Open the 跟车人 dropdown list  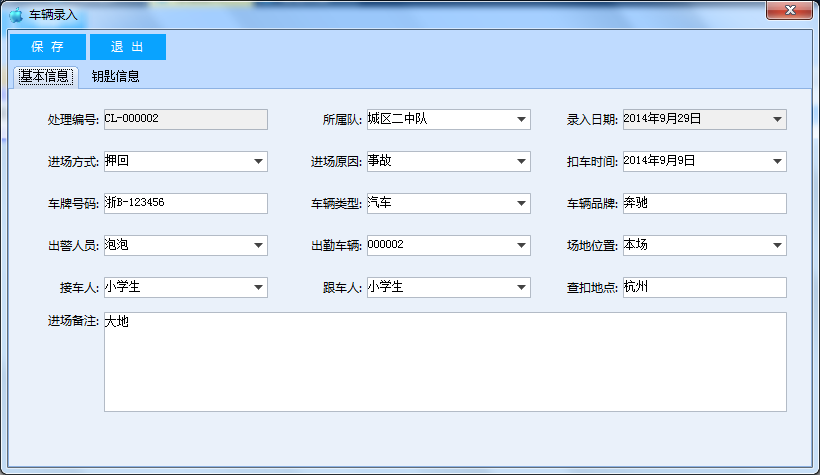point(521,288)
